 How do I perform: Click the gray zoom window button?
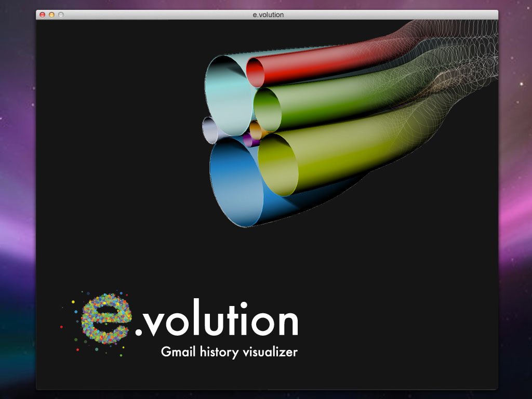click(x=61, y=15)
